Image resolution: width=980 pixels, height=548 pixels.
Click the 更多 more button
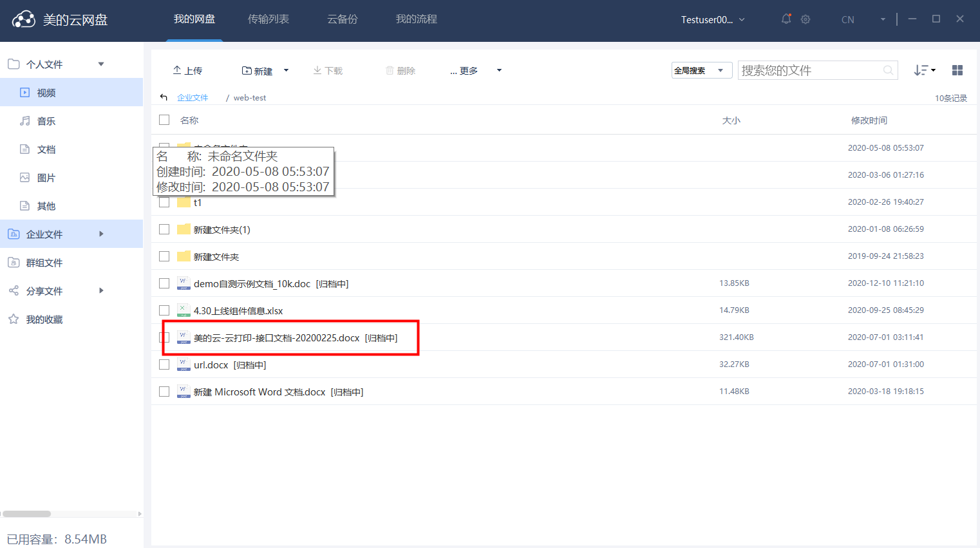click(x=464, y=70)
